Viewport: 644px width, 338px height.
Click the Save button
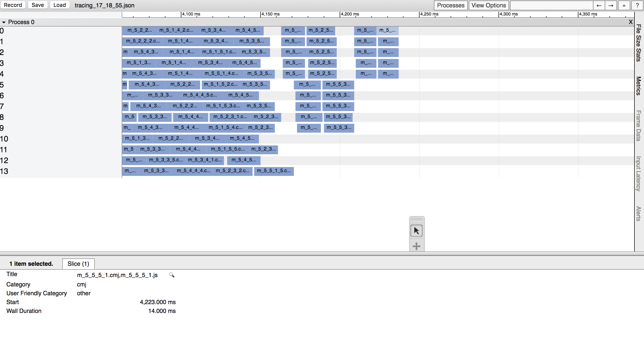click(38, 5)
